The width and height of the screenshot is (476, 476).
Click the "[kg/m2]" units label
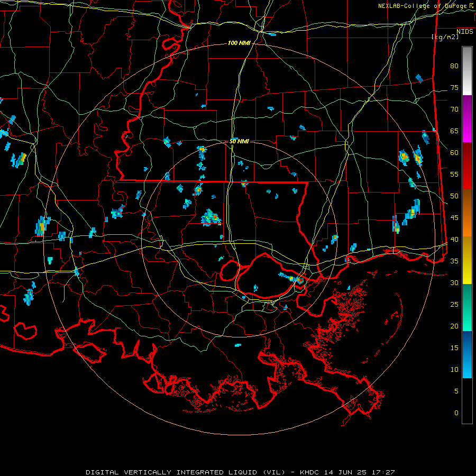click(x=445, y=37)
